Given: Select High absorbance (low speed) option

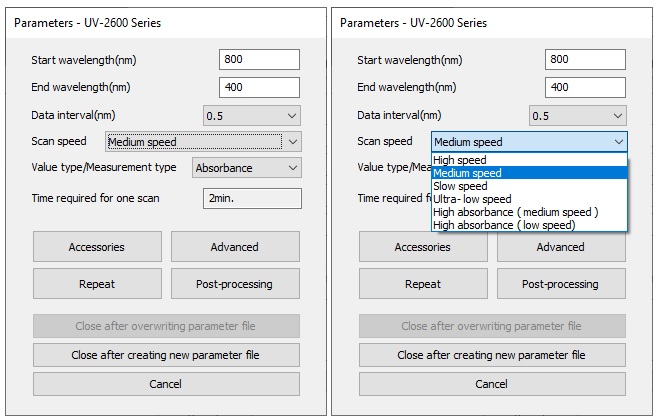Looking at the screenshot, I should coord(529,225).
